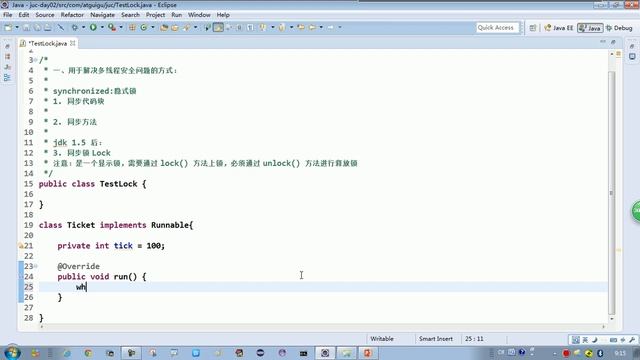Select the Java perspective button

click(590, 28)
